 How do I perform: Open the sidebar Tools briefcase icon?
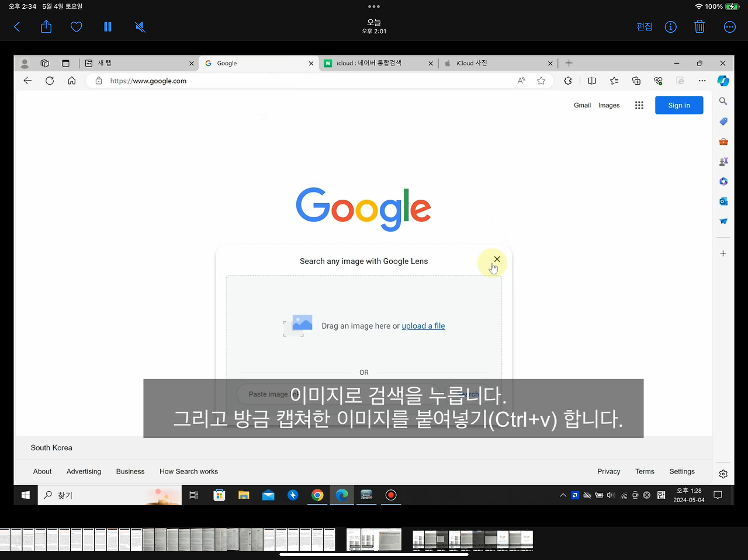point(723,141)
